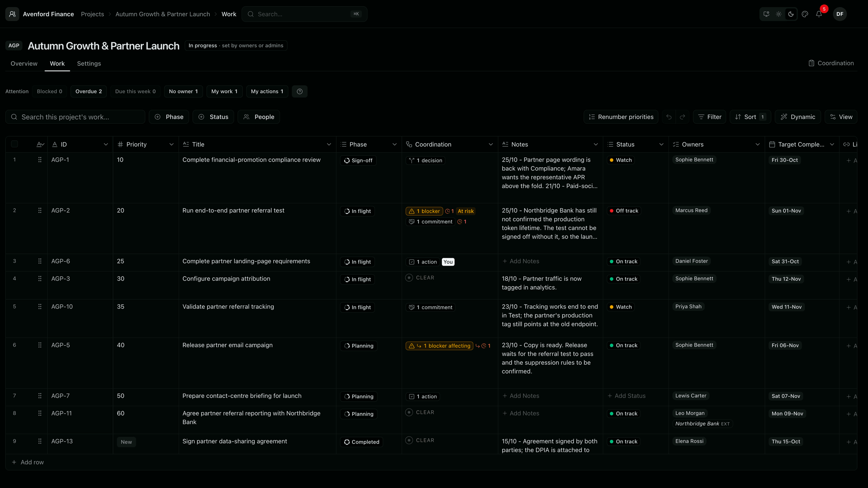Viewport: 868px width, 488px height.
Task: Open the notifications bell
Action: 819,14
